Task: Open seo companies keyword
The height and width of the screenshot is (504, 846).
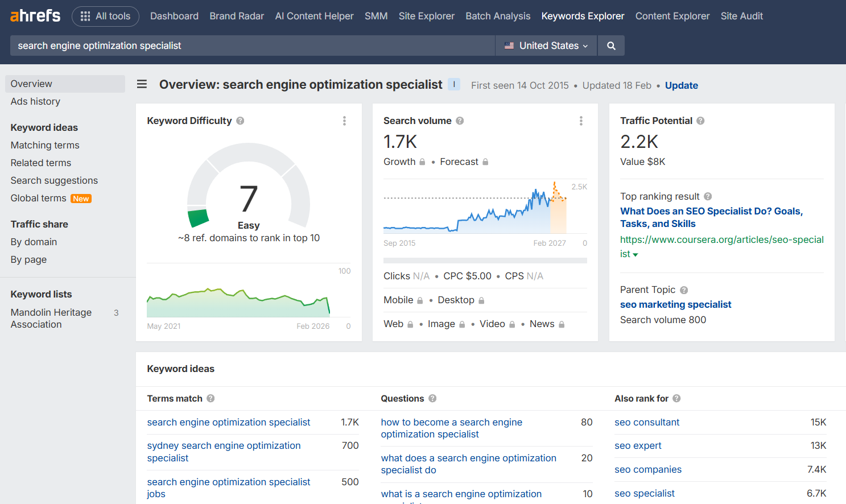Action: coord(648,469)
